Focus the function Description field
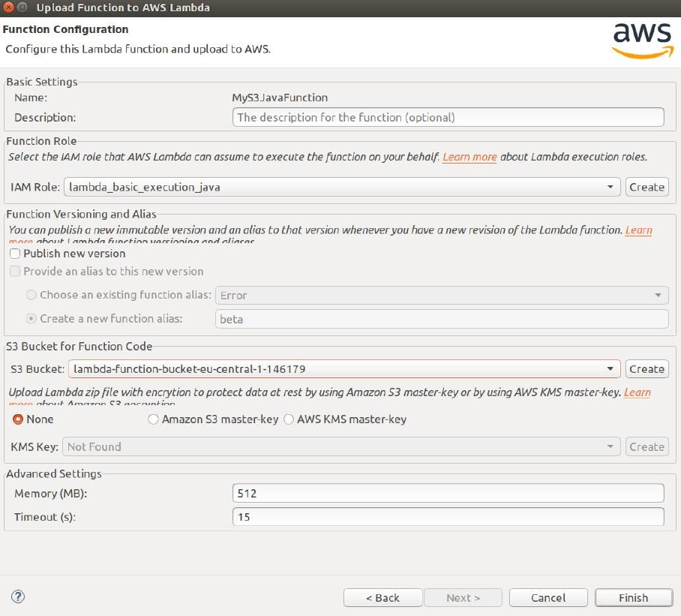This screenshot has height=616, width=681. click(x=448, y=117)
